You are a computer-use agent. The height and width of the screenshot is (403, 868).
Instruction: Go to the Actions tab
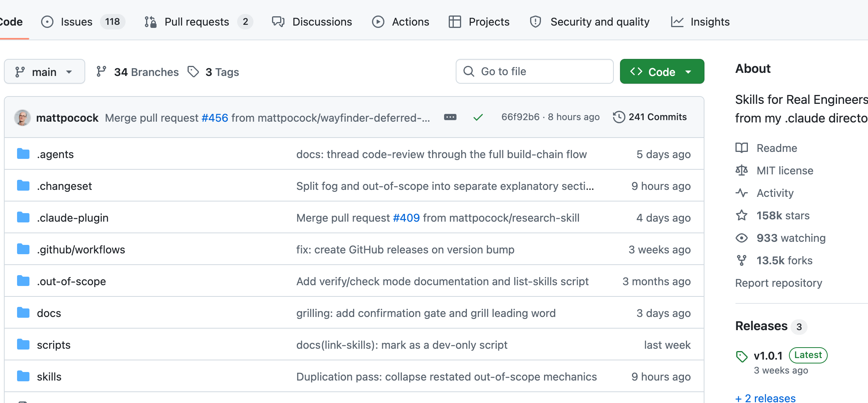point(401,22)
